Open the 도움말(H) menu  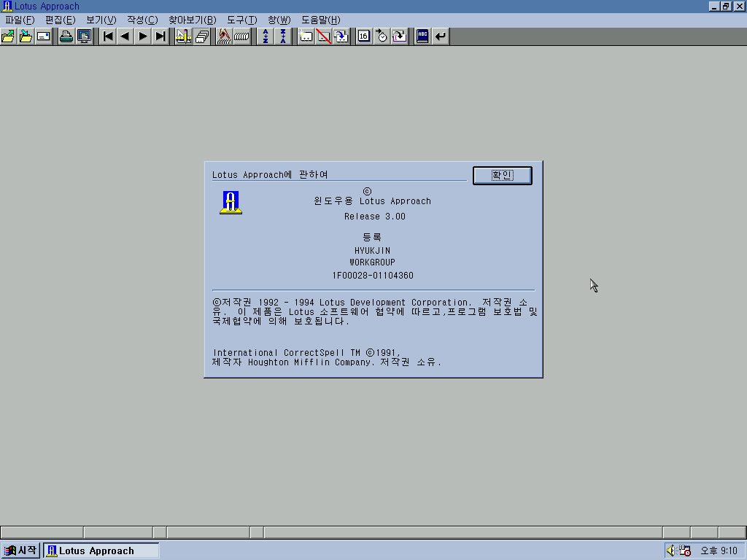321,20
